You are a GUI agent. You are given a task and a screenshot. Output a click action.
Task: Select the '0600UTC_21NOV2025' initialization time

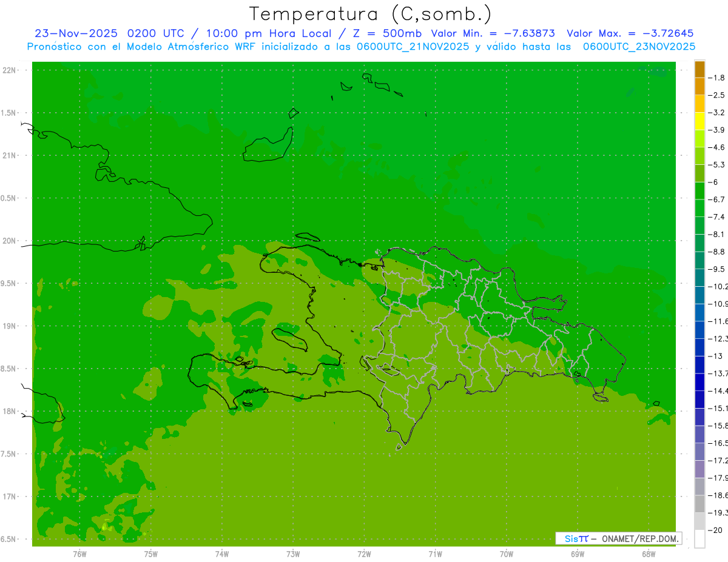[413, 46]
